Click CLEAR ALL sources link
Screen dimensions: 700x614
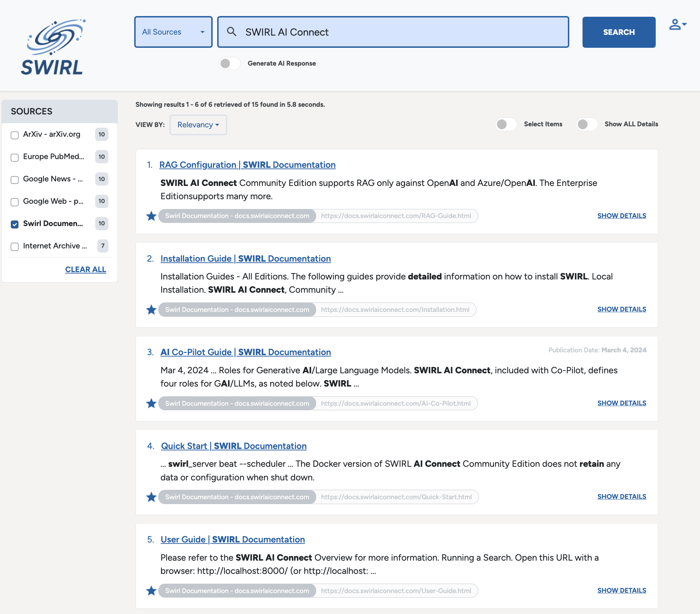click(86, 270)
